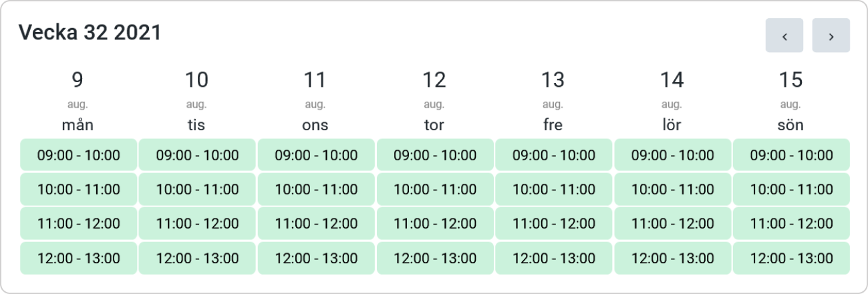Choose Friday 12:00 - 13:00 slot
Image resolution: width=868 pixels, height=294 pixels.
[x=554, y=258]
